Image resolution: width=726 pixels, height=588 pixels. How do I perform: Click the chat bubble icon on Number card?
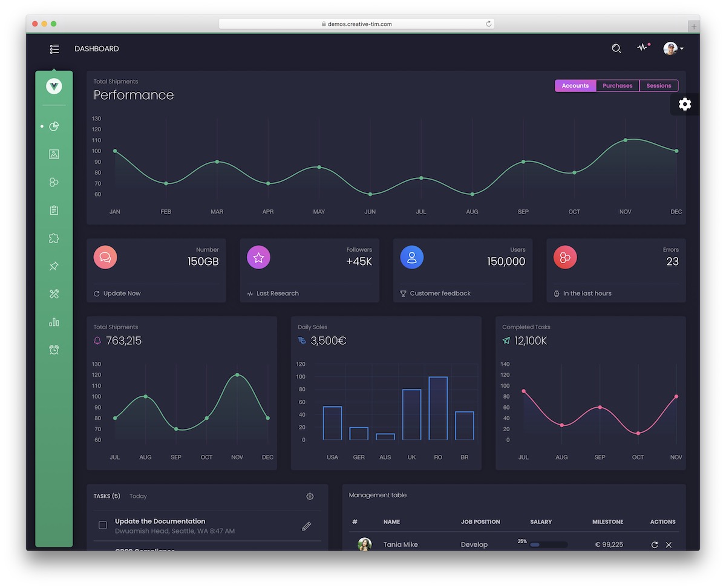[x=105, y=258]
